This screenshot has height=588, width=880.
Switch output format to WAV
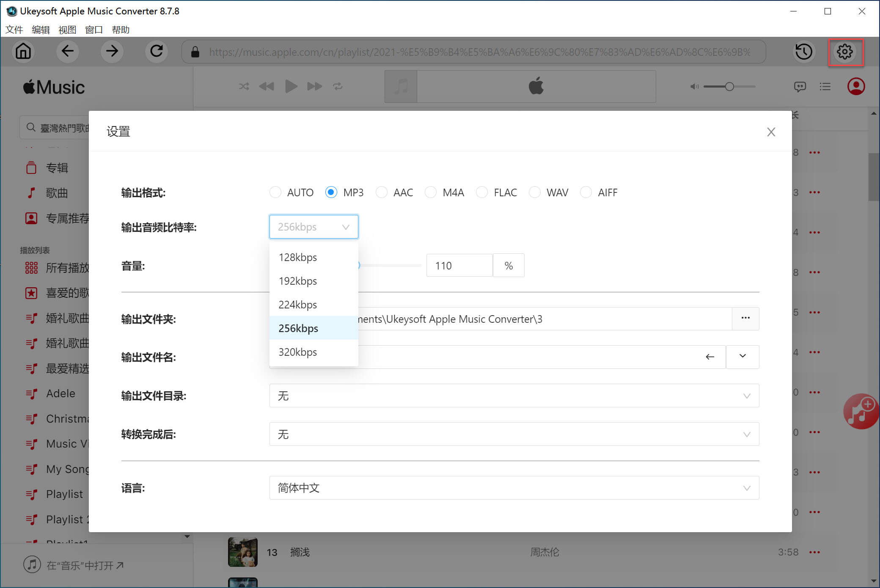coord(534,192)
